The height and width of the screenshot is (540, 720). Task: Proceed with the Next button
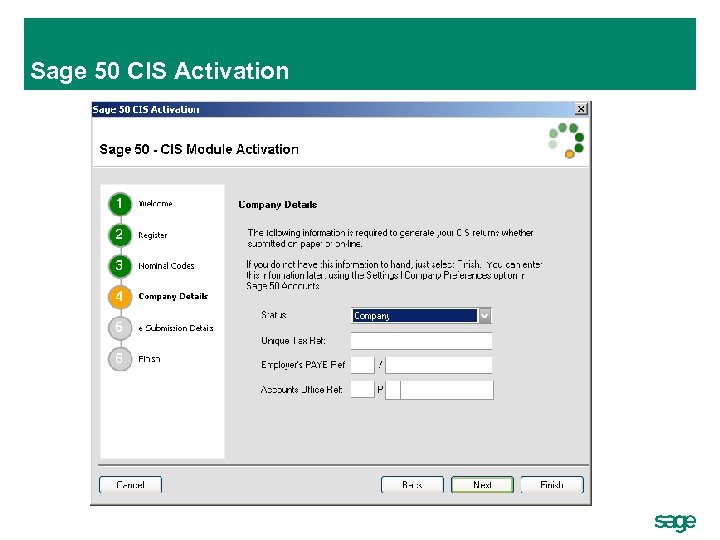click(x=482, y=484)
